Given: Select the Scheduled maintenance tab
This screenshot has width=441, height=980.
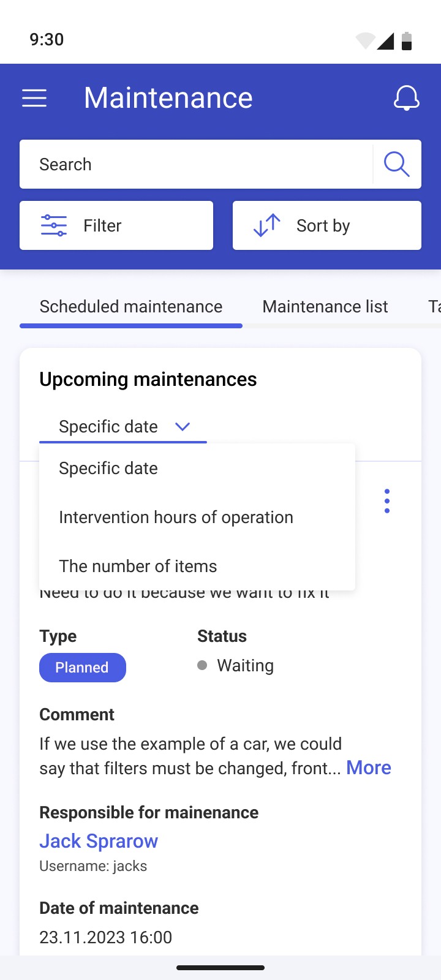Looking at the screenshot, I should point(131,306).
